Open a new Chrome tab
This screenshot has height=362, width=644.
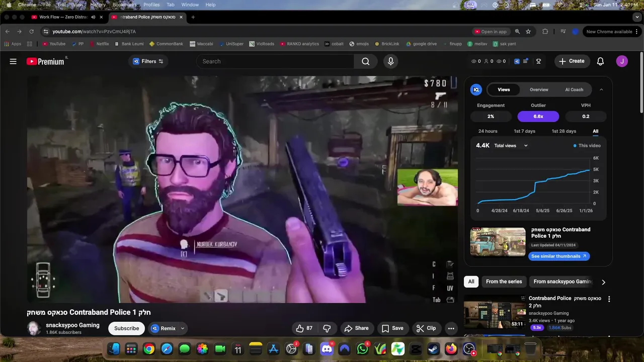click(193, 17)
